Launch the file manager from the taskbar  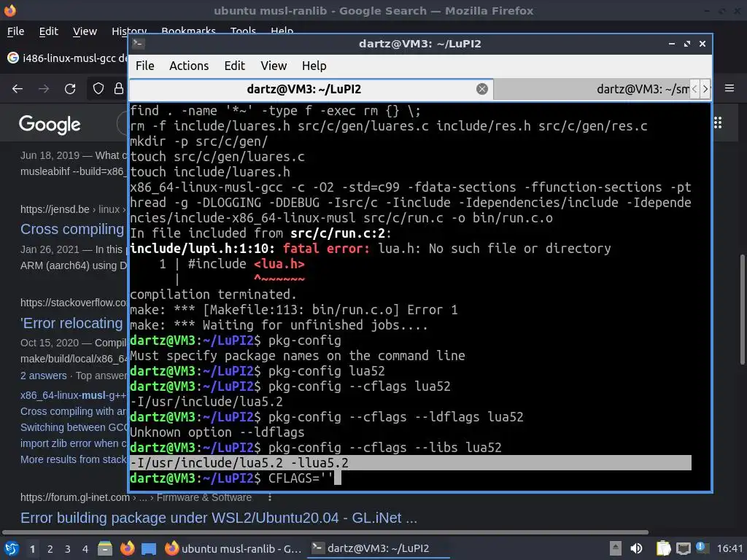tap(105, 548)
